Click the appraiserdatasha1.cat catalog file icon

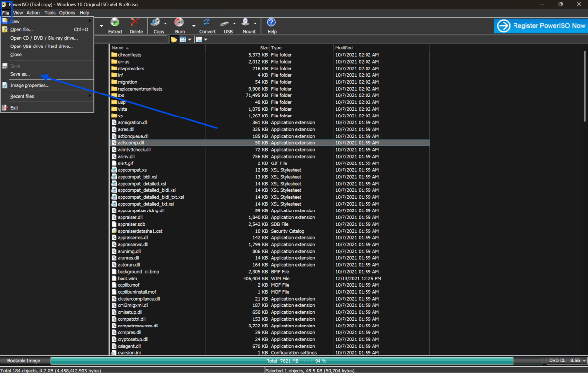[114, 231]
